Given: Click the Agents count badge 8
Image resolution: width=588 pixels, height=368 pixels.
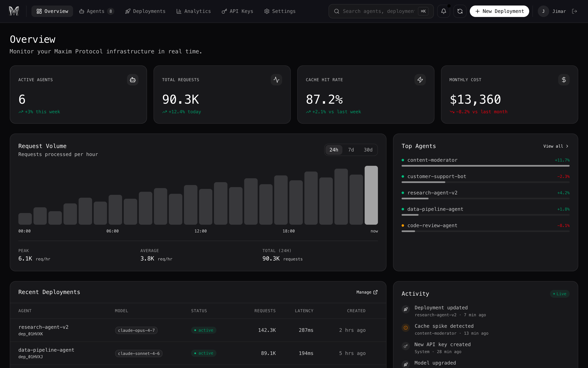Looking at the screenshot, I should (110, 11).
